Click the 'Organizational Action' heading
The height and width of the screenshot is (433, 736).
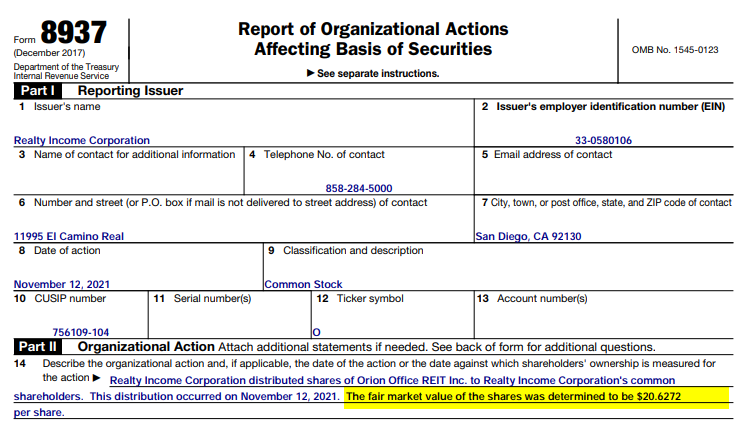[x=146, y=347]
